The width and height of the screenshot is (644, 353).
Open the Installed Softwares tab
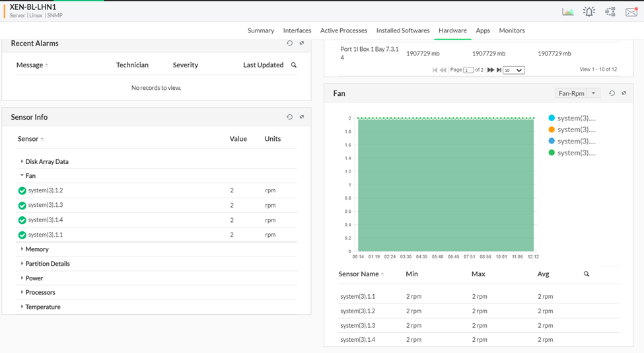pos(403,30)
